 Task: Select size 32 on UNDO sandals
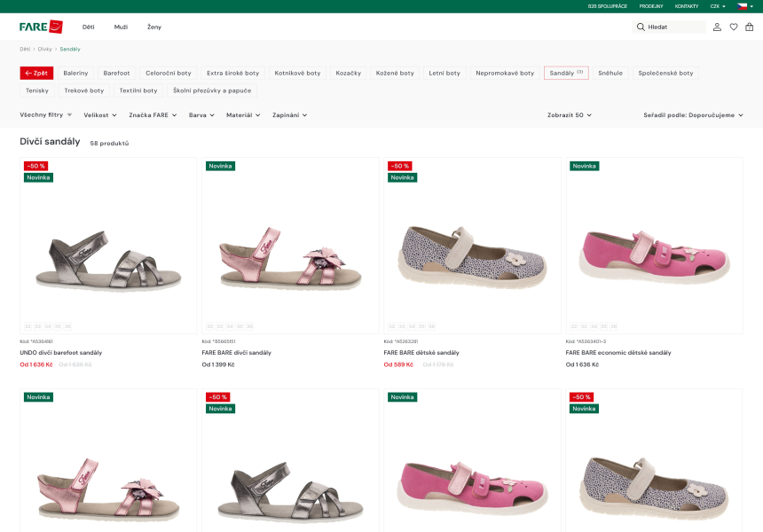[x=28, y=326]
